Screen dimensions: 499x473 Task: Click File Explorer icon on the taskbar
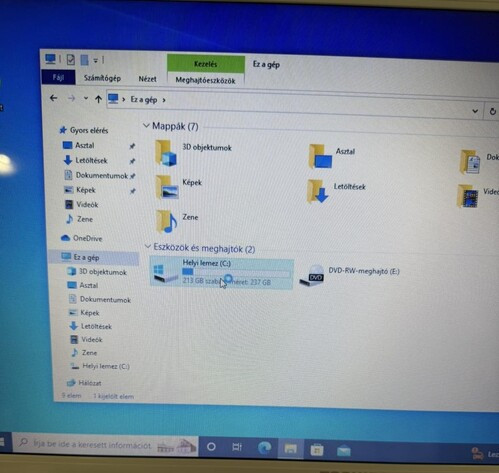coord(291,449)
